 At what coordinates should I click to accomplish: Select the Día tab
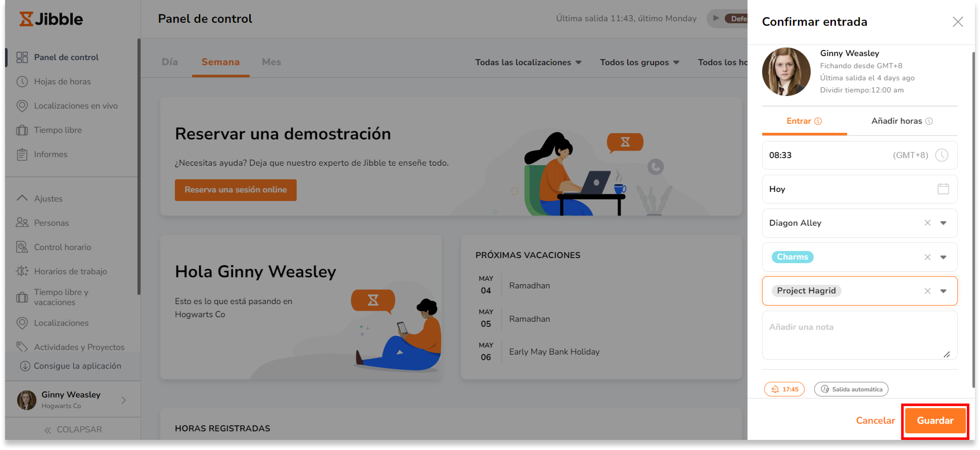(x=170, y=62)
